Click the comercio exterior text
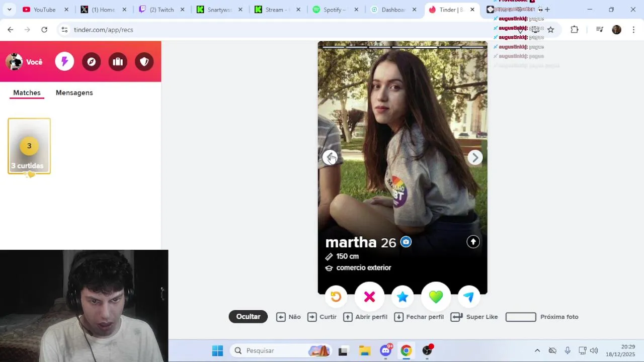644x362 pixels. tap(364, 268)
